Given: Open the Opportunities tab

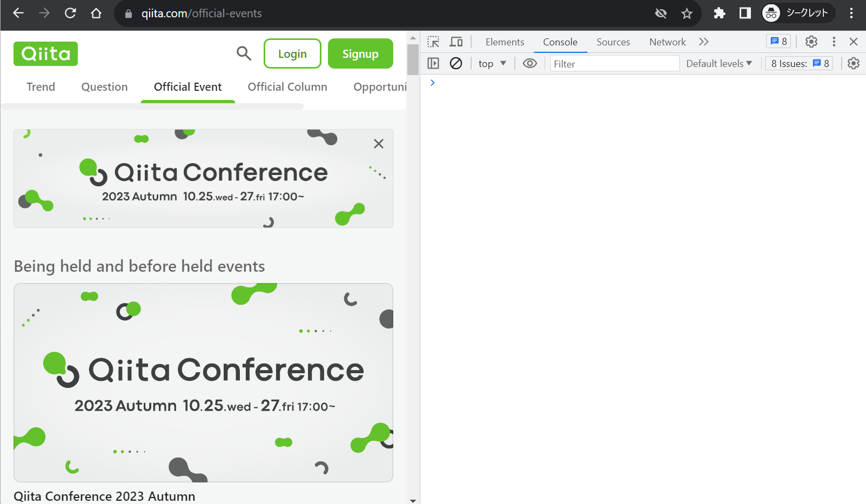Looking at the screenshot, I should click(x=380, y=87).
